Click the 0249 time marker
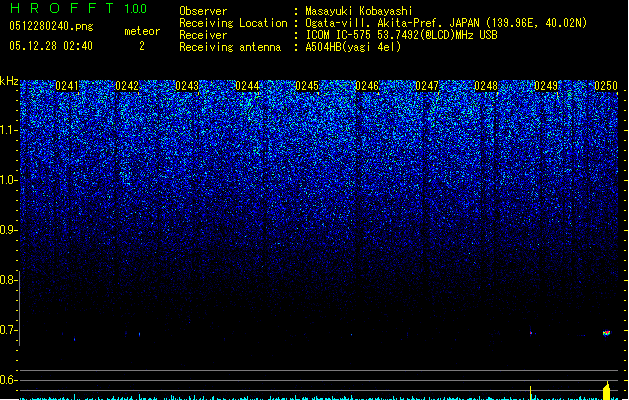This screenshot has height=400, width=629. (546, 86)
